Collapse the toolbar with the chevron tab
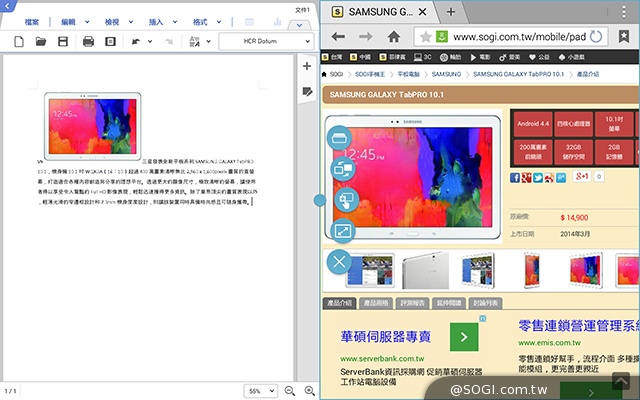Viewport: 640px width, 400px height. 299,25
